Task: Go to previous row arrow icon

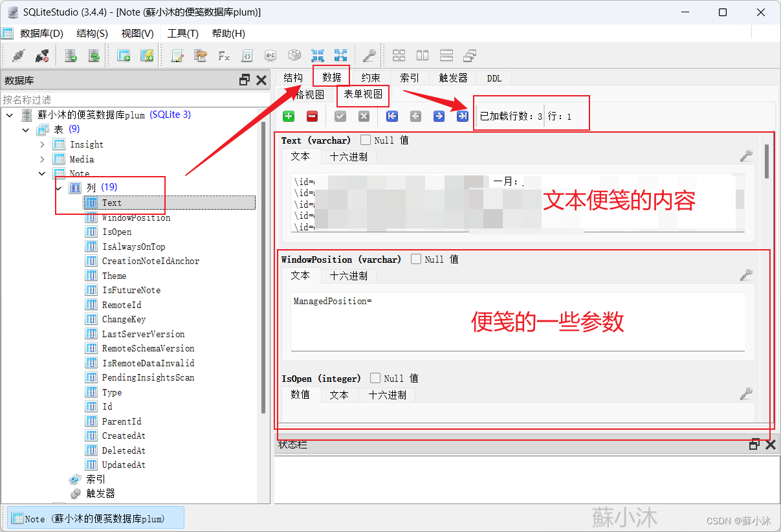Action: tap(415, 116)
